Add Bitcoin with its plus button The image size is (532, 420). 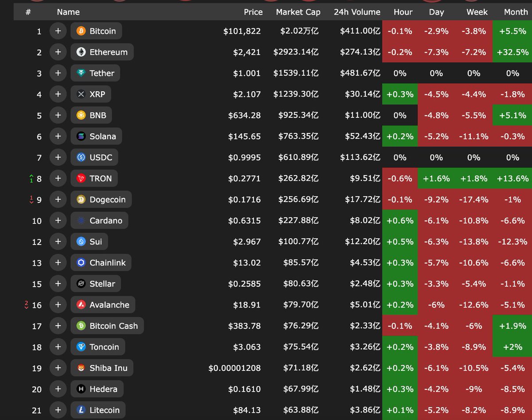(x=58, y=31)
